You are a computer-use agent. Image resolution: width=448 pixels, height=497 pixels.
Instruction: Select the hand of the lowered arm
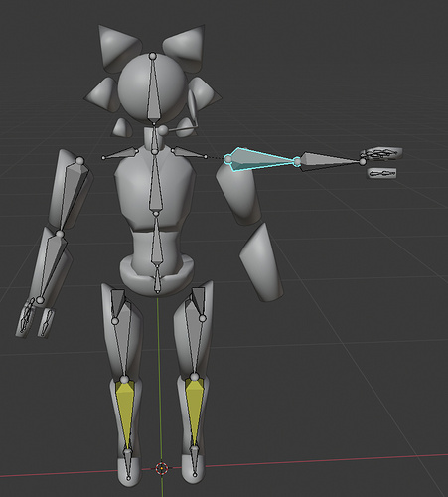tap(26, 319)
